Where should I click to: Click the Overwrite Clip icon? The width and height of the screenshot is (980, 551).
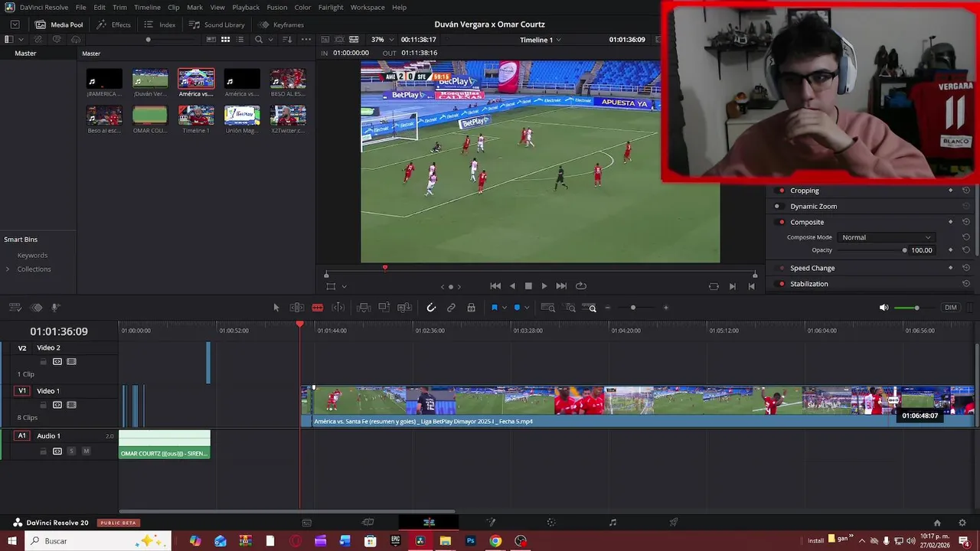coord(384,308)
